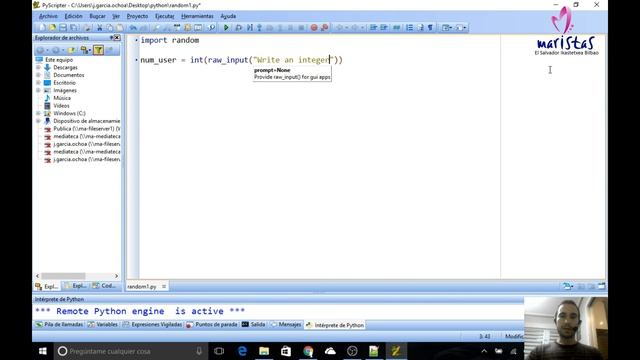Select the Vídeos folder

click(x=61, y=106)
